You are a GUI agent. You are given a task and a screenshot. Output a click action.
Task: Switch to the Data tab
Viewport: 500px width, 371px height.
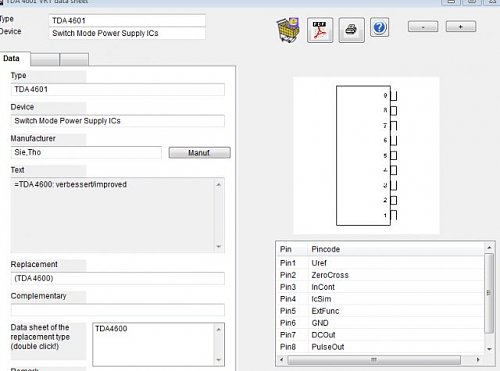point(15,59)
